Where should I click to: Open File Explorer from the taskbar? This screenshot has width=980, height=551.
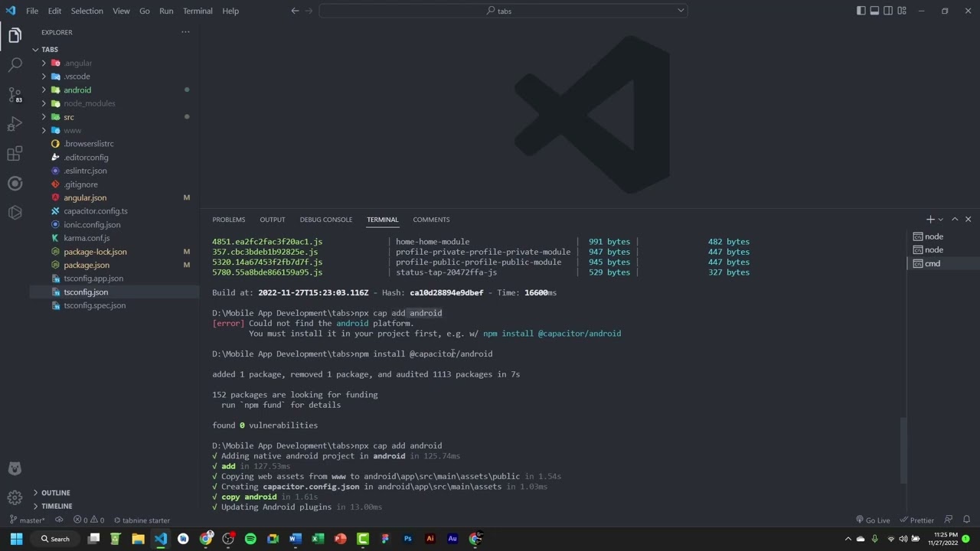[x=138, y=539]
